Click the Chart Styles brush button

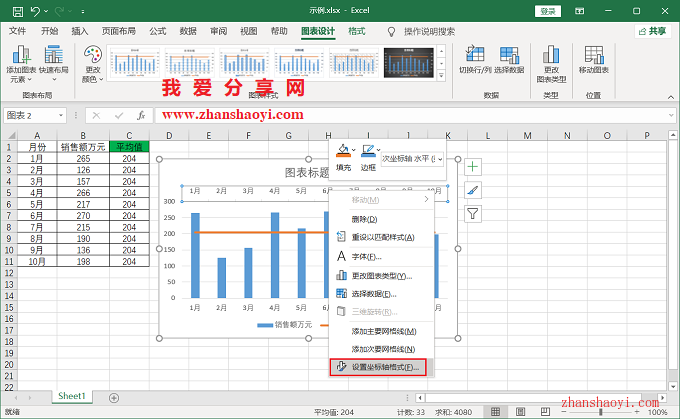click(x=473, y=190)
